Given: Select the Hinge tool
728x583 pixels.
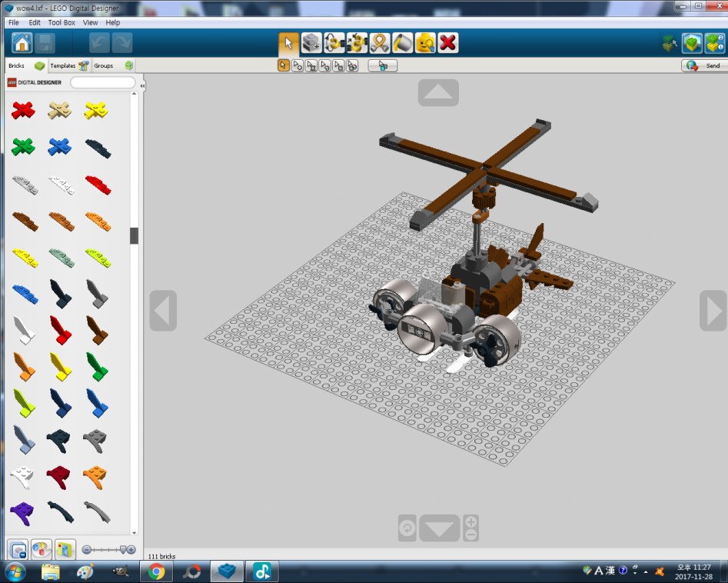Looking at the screenshot, I should (334, 43).
